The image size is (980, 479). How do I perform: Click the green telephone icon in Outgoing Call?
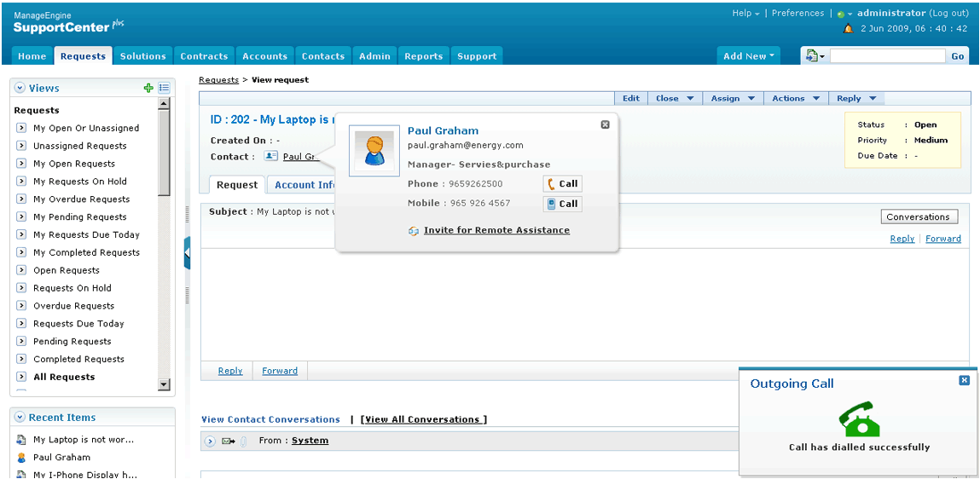pyautogui.click(x=860, y=419)
